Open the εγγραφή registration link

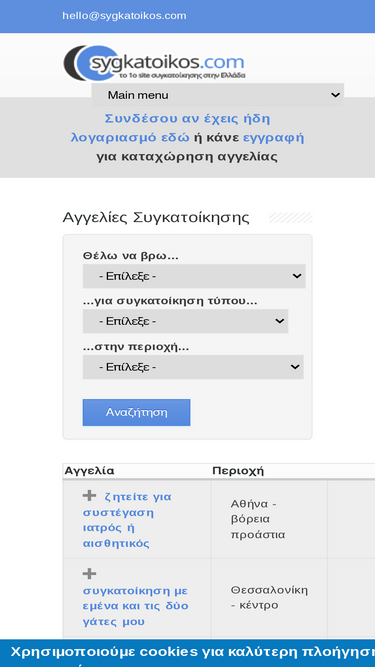click(273, 138)
